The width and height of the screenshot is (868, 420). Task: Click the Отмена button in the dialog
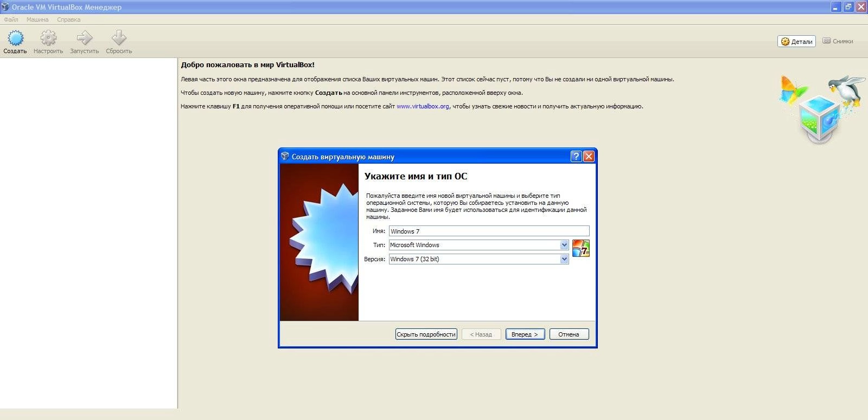coord(569,334)
